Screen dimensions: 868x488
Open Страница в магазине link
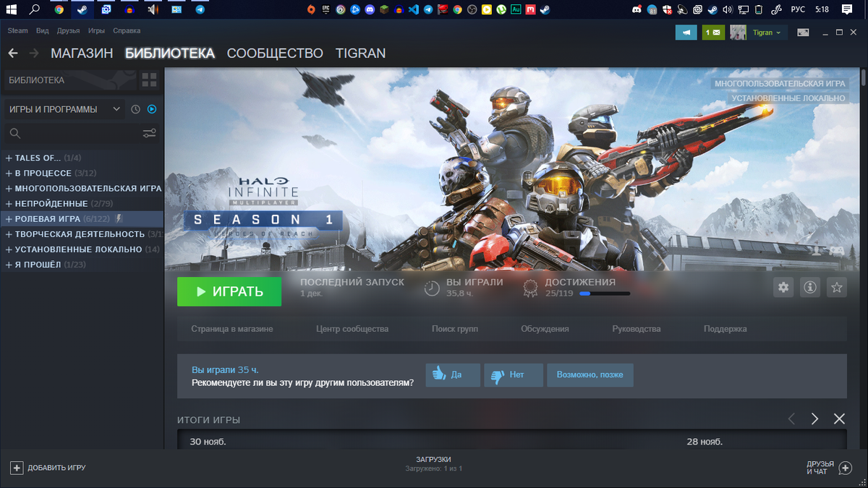[232, 329]
